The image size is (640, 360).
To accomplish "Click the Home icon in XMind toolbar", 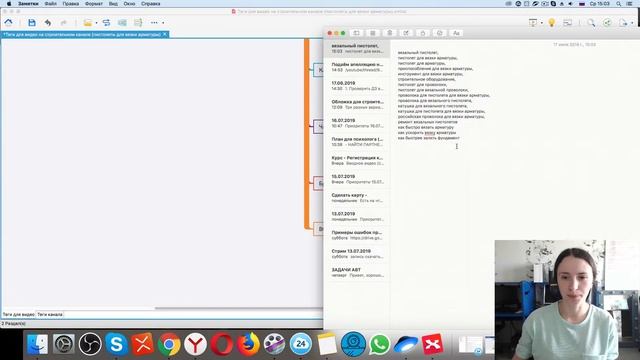I will pyautogui.click(x=9, y=22).
